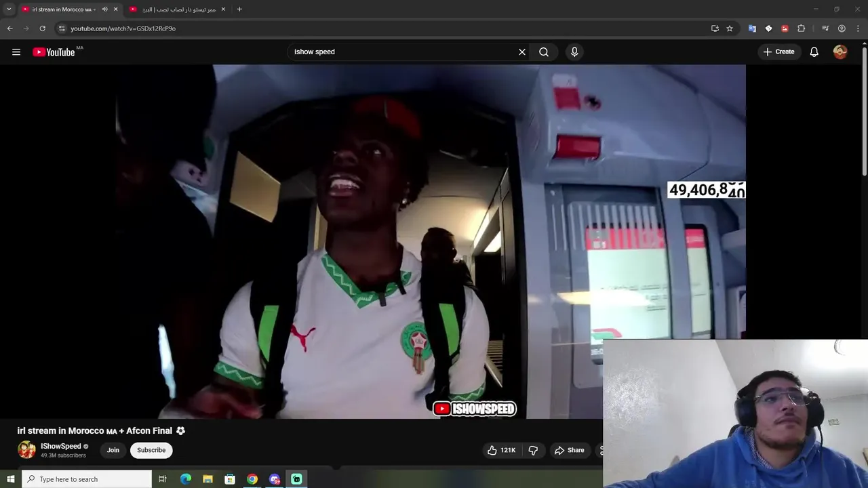
Task: Click the page vertical scrollbar
Action: (864, 112)
